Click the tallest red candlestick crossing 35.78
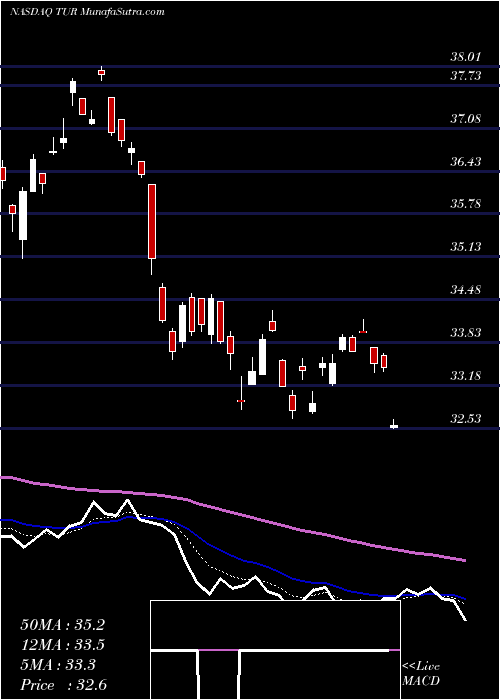500x700 pixels. point(152,221)
